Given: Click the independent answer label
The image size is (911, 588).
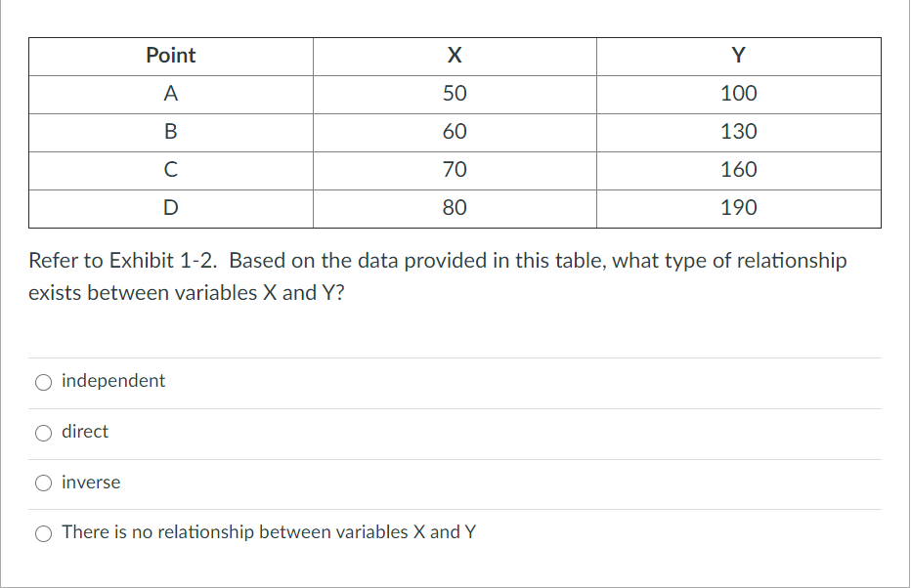Looking at the screenshot, I should tap(111, 381).
